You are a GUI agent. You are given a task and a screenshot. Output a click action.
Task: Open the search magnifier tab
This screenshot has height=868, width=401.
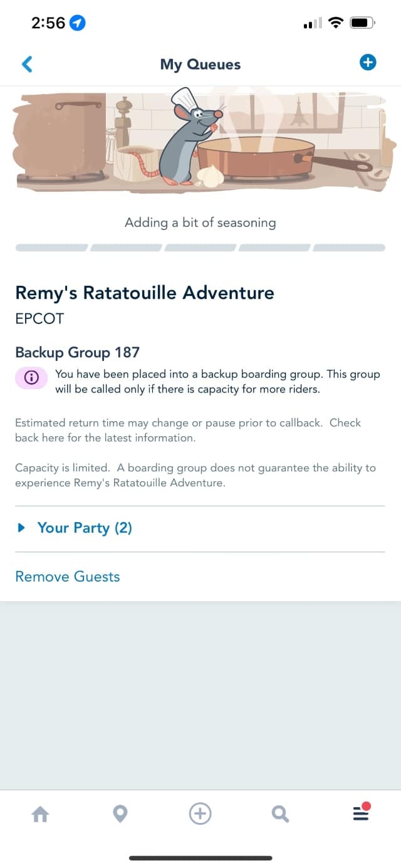click(280, 814)
